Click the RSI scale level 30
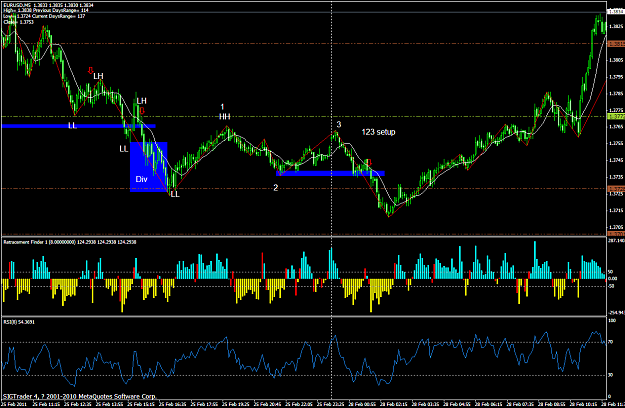 (x=611, y=375)
